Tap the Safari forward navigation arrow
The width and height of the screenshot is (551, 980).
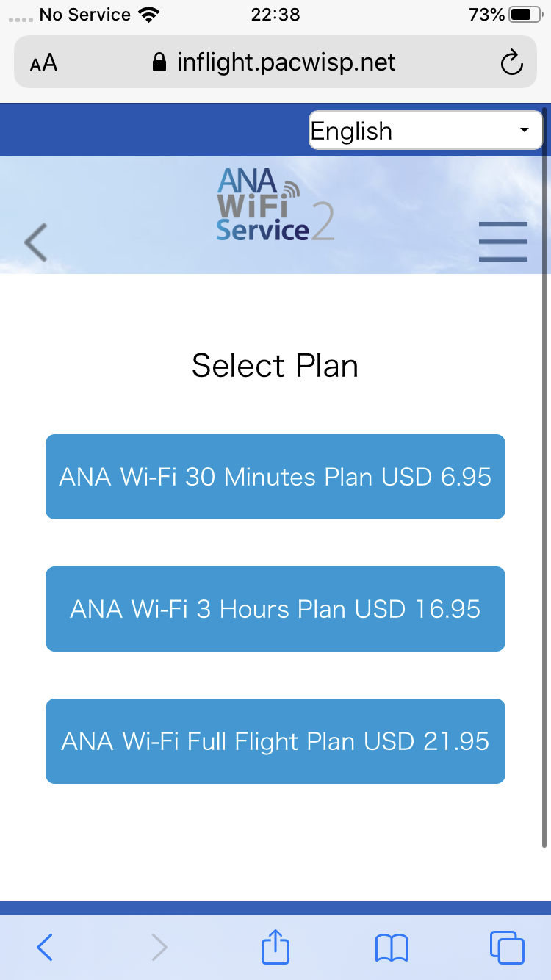159,948
